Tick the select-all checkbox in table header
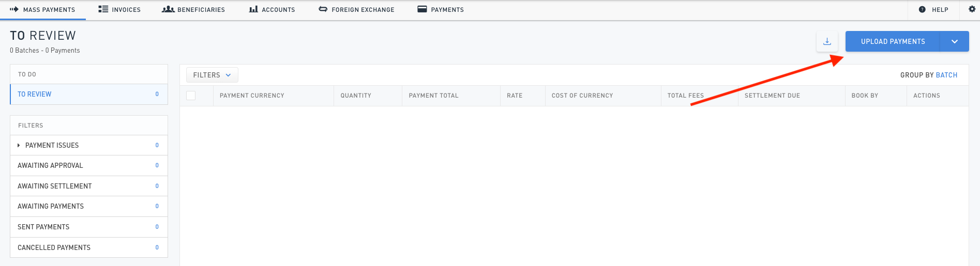 (x=191, y=96)
